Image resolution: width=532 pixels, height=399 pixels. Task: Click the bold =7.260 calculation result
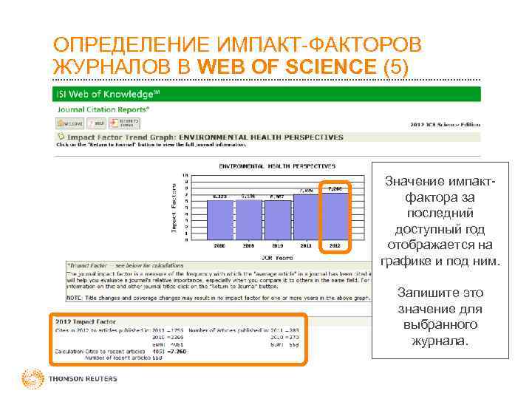tap(177, 352)
